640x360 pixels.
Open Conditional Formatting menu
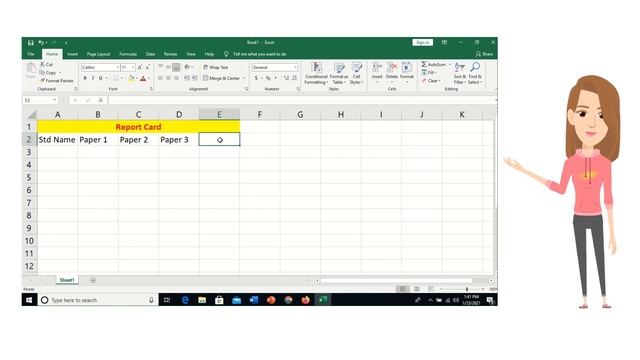point(316,73)
